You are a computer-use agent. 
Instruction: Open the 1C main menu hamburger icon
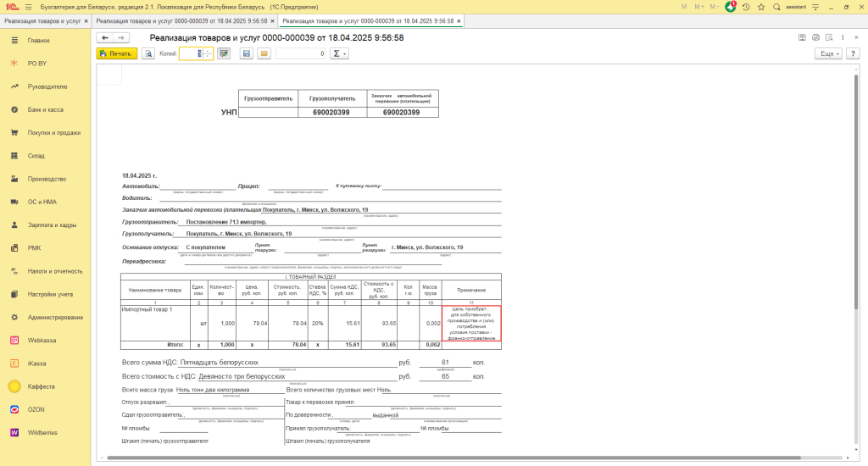[x=28, y=7]
